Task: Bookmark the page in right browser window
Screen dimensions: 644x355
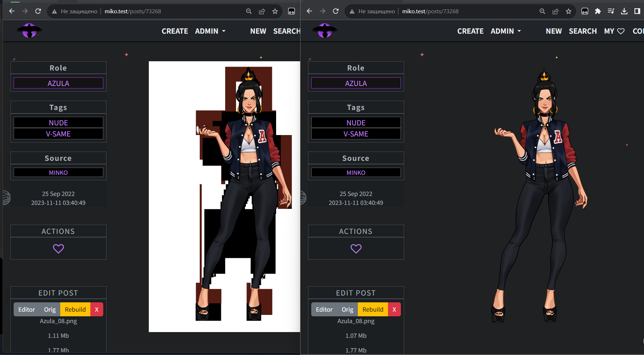Action: 569,11
